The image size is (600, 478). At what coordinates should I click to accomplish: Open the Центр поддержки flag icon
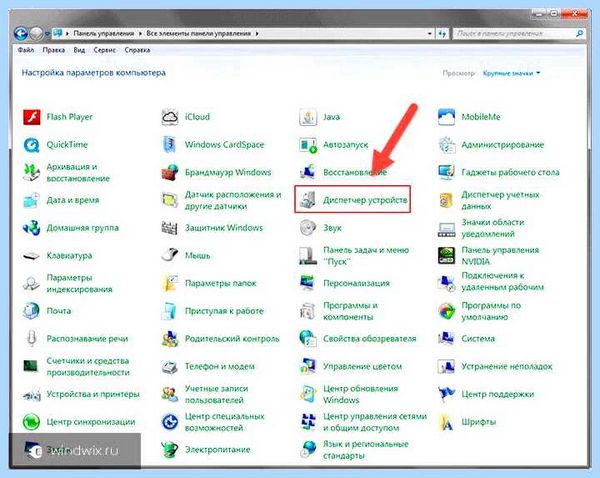[446, 394]
